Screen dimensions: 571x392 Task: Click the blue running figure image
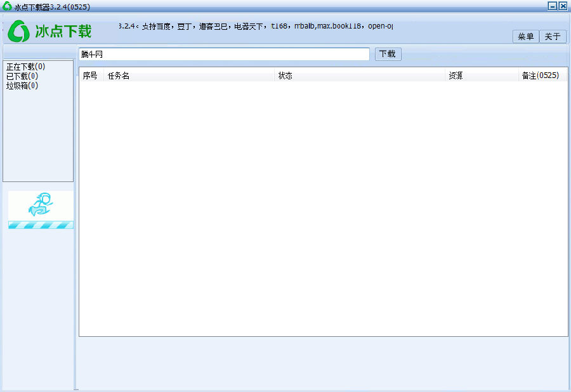coord(41,204)
